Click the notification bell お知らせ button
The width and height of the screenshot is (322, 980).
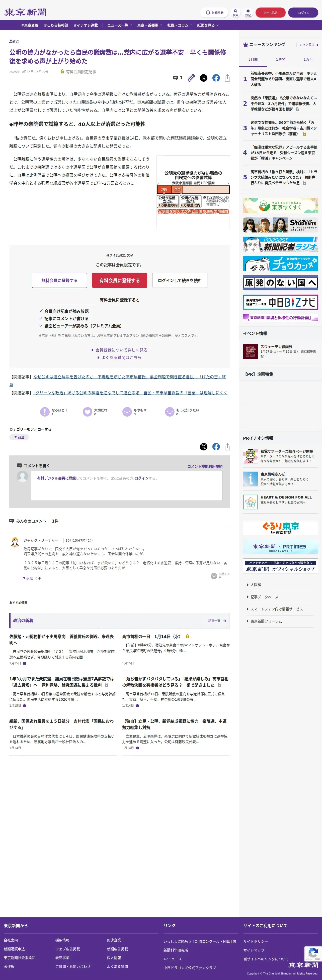214,13
